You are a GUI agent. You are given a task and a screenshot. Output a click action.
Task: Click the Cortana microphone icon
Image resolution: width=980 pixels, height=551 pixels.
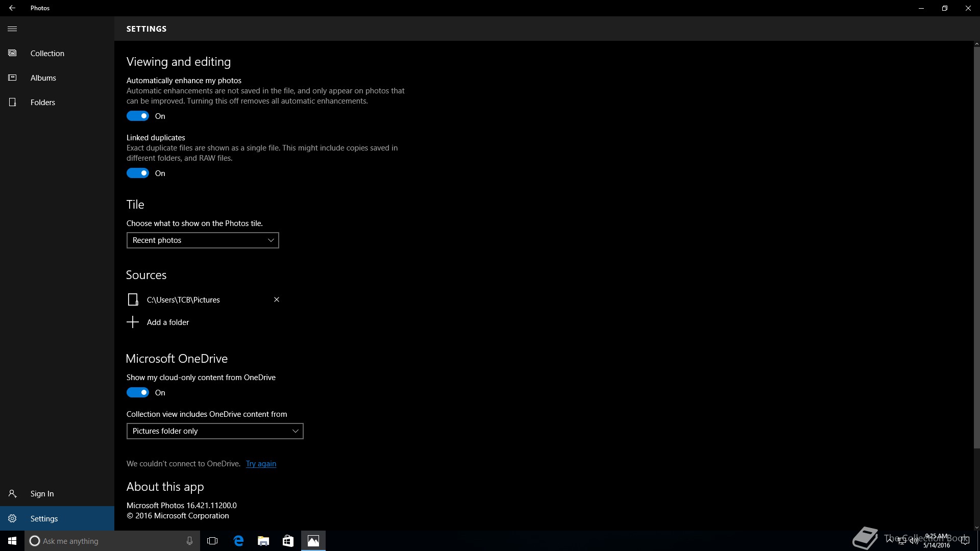pyautogui.click(x=189, y=541)
